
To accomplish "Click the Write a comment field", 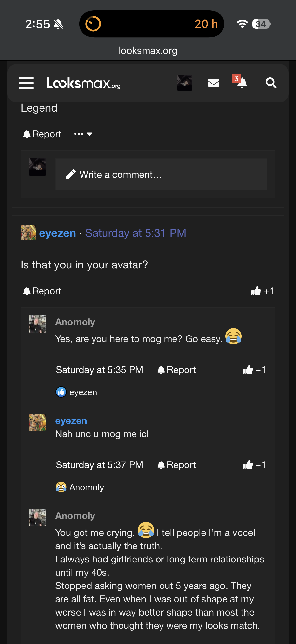I will (x=161, y=174).
